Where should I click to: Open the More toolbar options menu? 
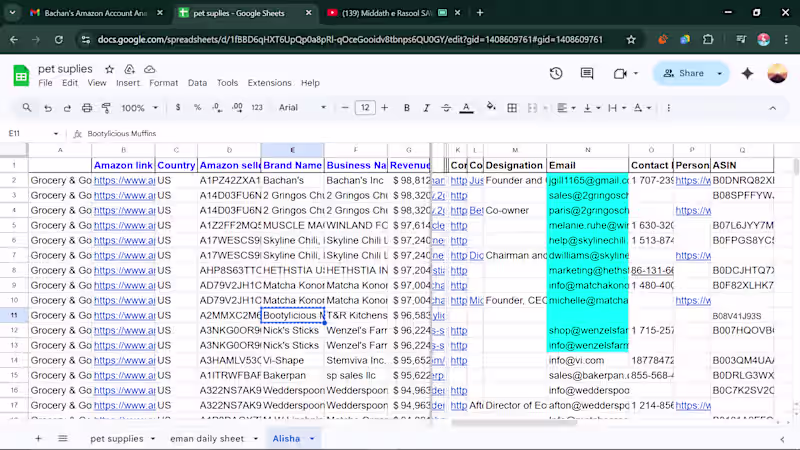668,108
